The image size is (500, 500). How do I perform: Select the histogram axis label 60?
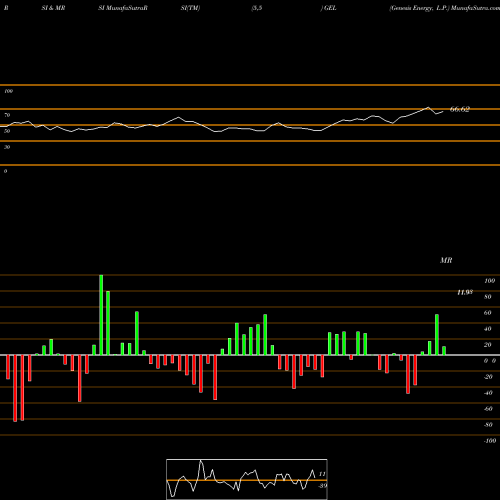click(x=487, y=313)
